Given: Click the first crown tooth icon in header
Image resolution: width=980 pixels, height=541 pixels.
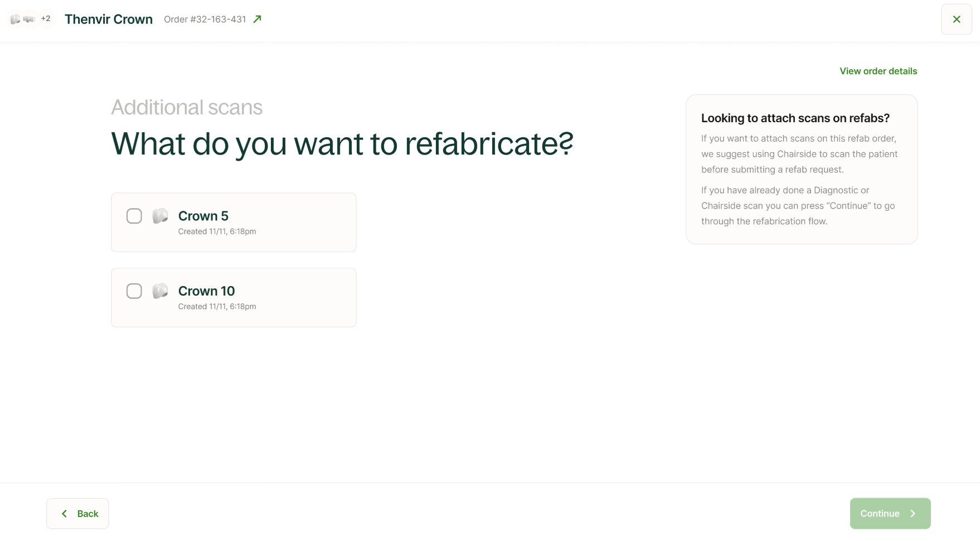Looking at the screenshot, I should 15,20.
